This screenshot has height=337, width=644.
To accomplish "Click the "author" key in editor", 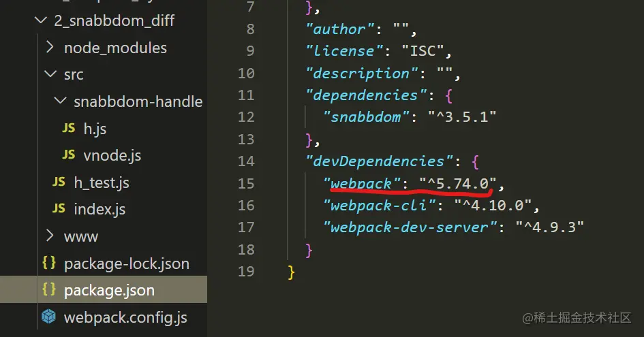I will (x=340, y=29).
